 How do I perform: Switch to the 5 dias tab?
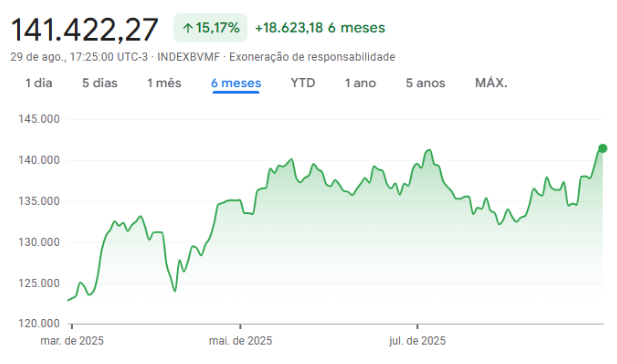tap(100, 83)
